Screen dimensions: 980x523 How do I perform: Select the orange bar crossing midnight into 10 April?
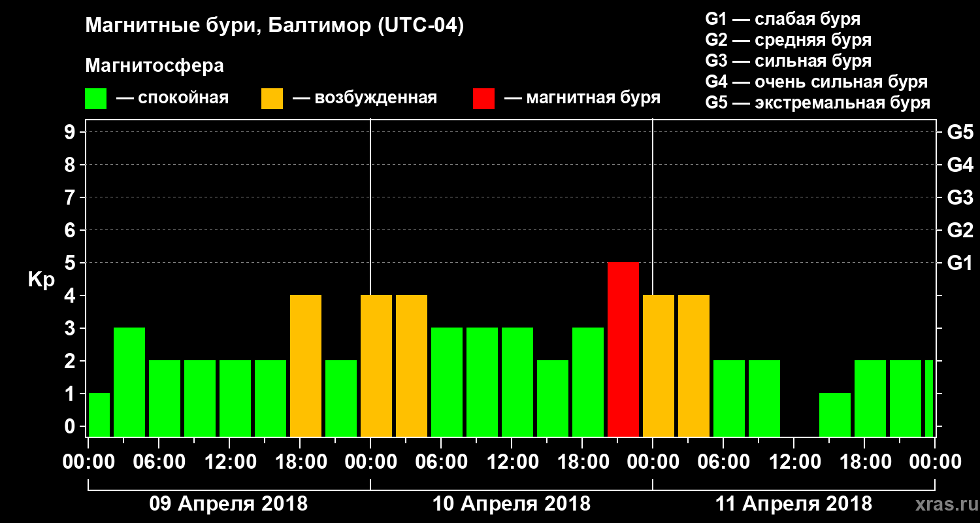click(376, 365)
